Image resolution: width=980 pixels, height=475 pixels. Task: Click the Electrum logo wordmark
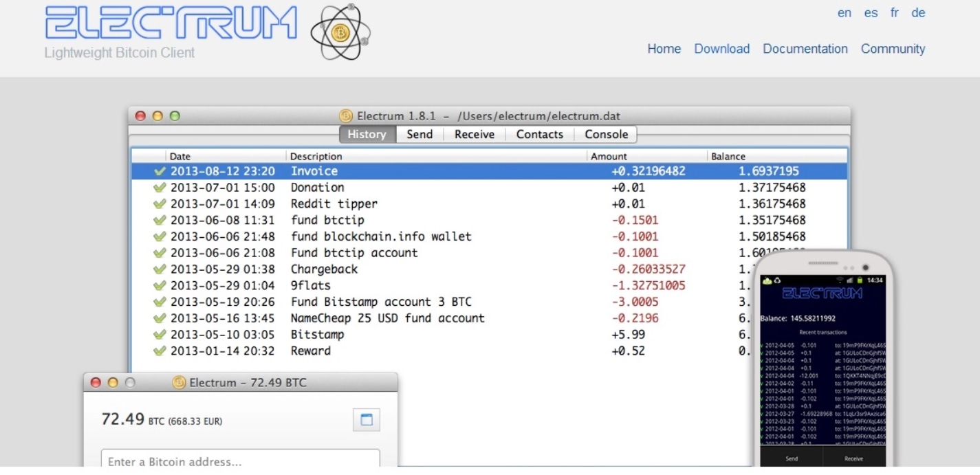(x=171, y=23)
